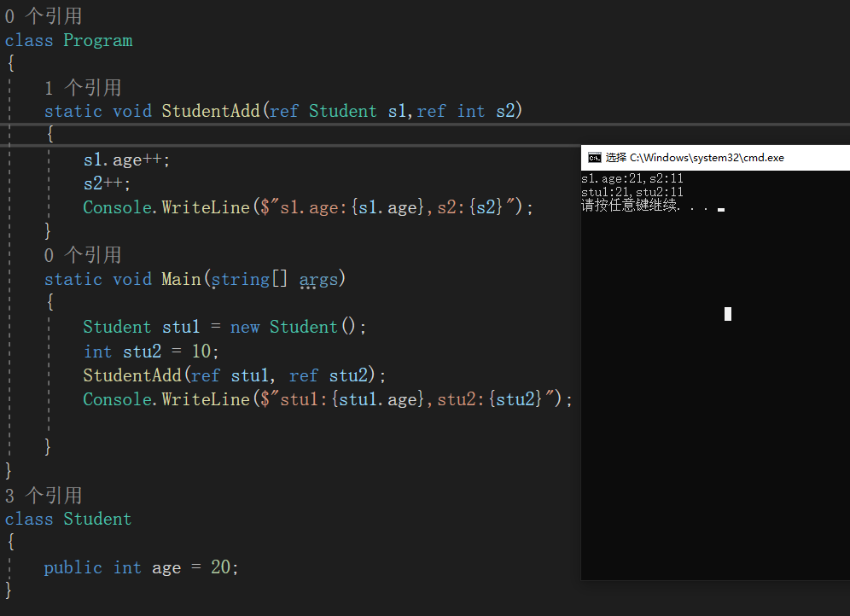Screen dimensions: 850x616
Task: Click console output line 'stu1:21,stu2:11'
Action: tap(632, 192)
